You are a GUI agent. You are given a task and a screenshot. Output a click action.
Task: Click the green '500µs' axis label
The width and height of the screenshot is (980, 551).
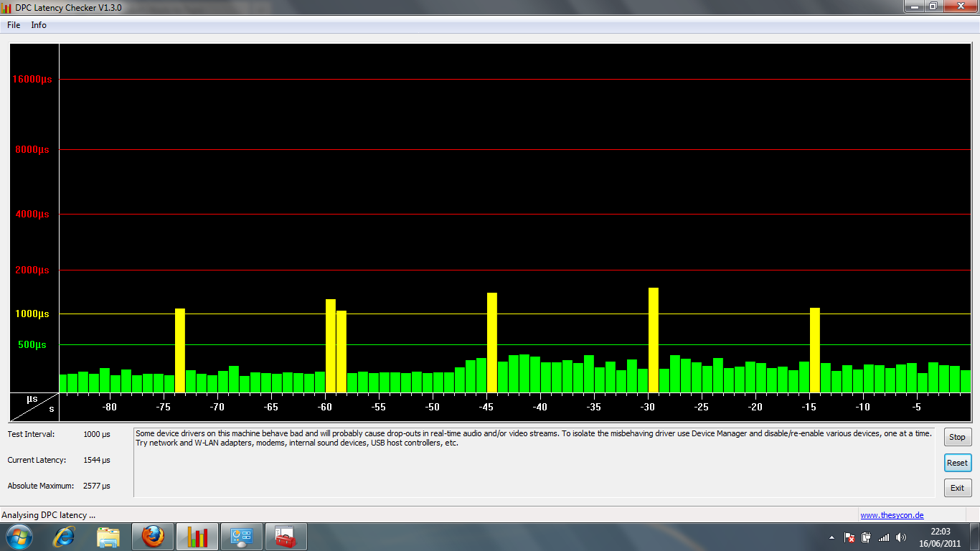tap(32, 345)
